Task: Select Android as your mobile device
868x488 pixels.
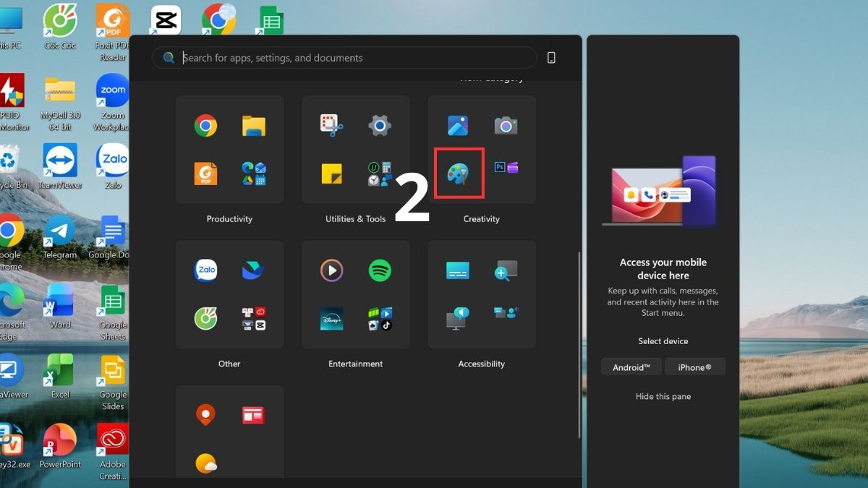Action: pyautogui.click(x=631, y=367)
